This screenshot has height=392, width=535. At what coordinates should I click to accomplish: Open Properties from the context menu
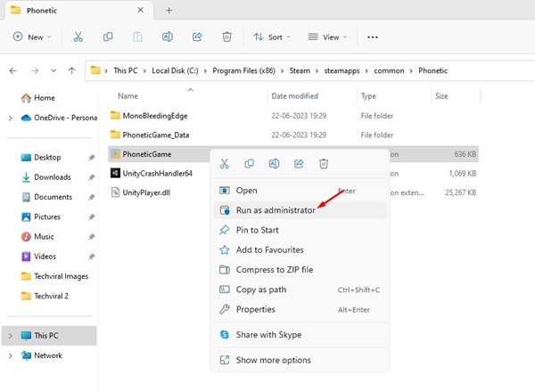[300, 309]
